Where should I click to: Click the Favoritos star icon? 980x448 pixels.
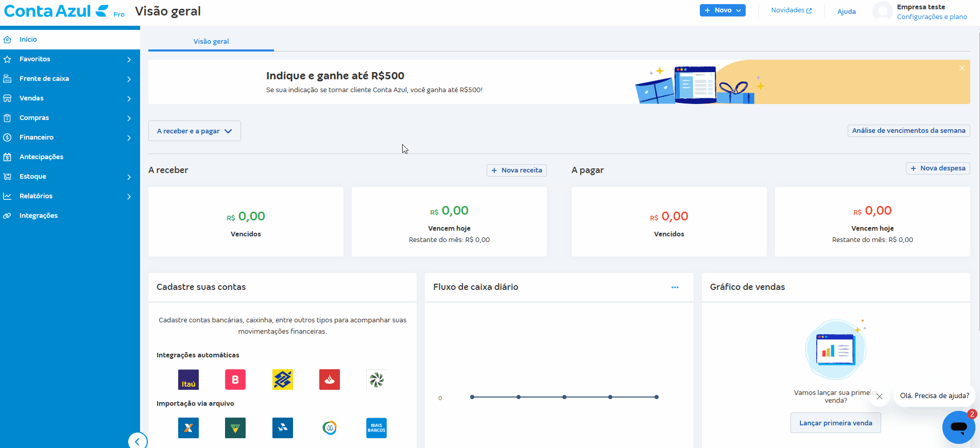coord(7,59)
